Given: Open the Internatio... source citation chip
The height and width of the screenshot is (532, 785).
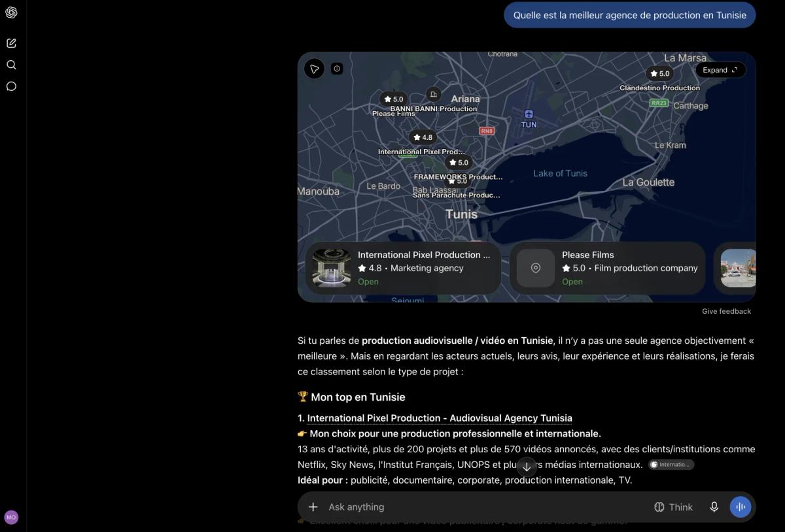Looking at the screenshot, I should coord(671,465).
